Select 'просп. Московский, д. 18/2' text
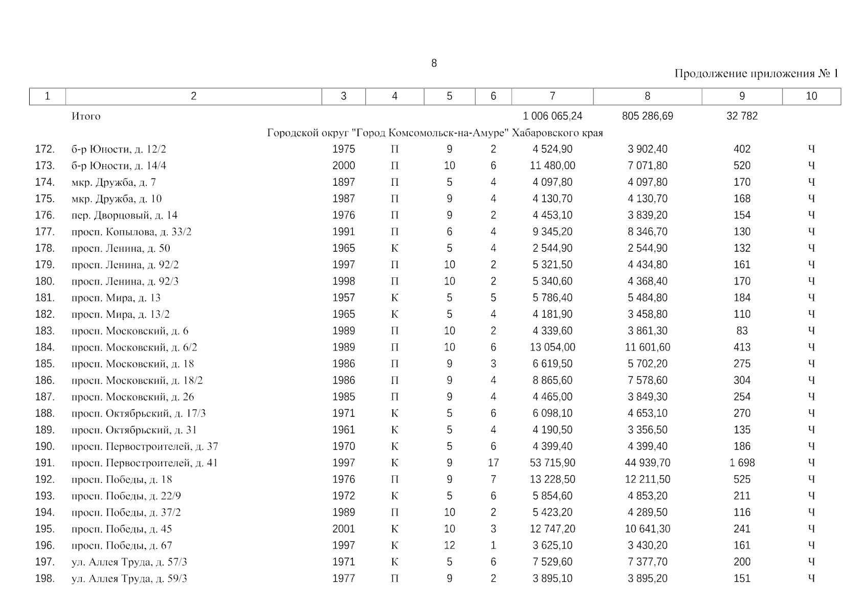The width and height of the screenshot is (868, 614). click(137, 380)
